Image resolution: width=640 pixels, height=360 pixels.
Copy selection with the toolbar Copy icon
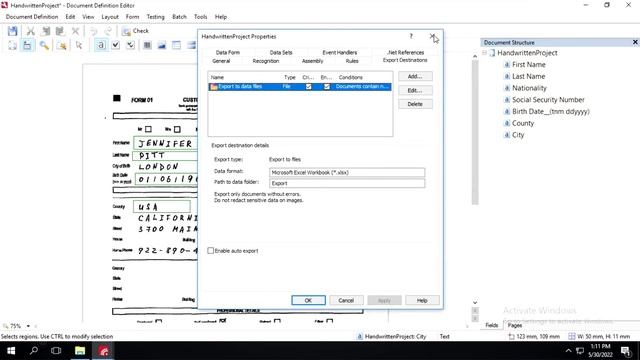[x=45, y=31]
